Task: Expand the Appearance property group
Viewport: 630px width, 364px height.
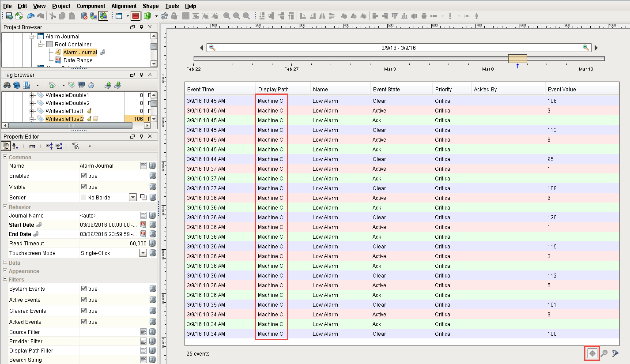Action: click(x=5, y=271)
